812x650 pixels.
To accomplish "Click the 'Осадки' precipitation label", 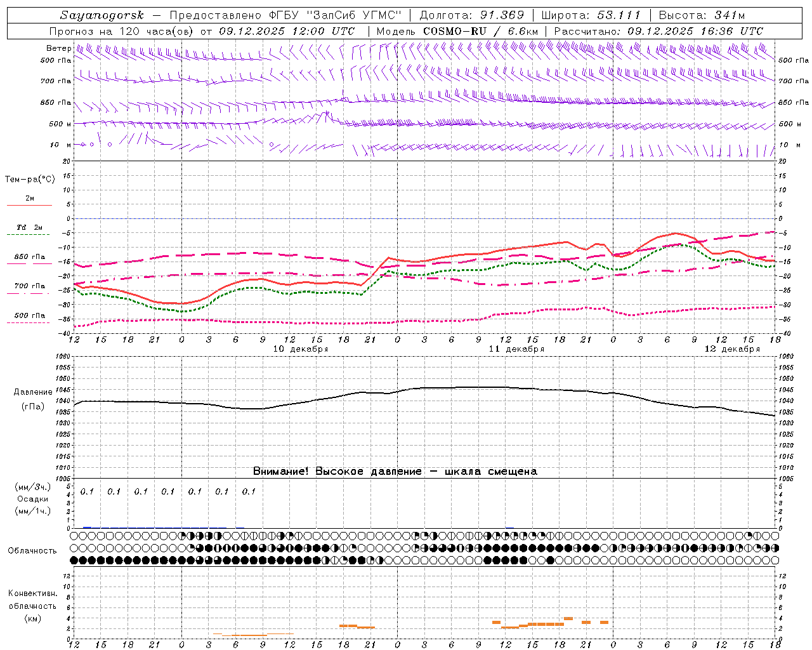I will 33,500.
